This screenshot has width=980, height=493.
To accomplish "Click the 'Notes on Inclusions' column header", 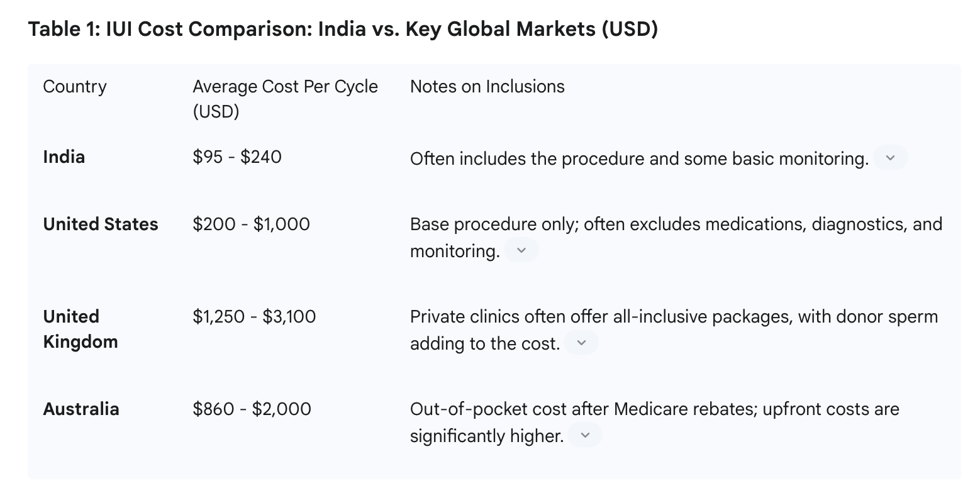I will (x=487, y=86).
